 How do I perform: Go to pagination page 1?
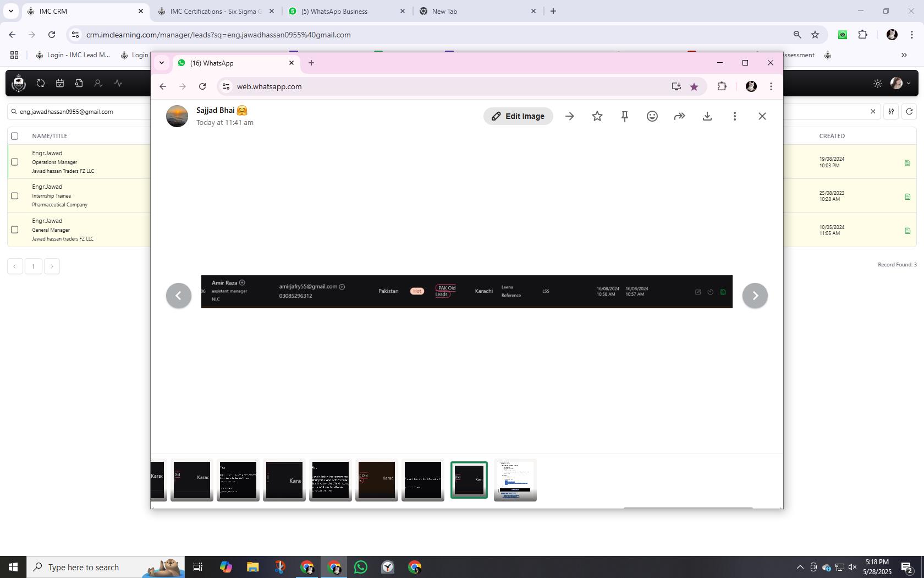pyautogui.click(x=34, y=266)
